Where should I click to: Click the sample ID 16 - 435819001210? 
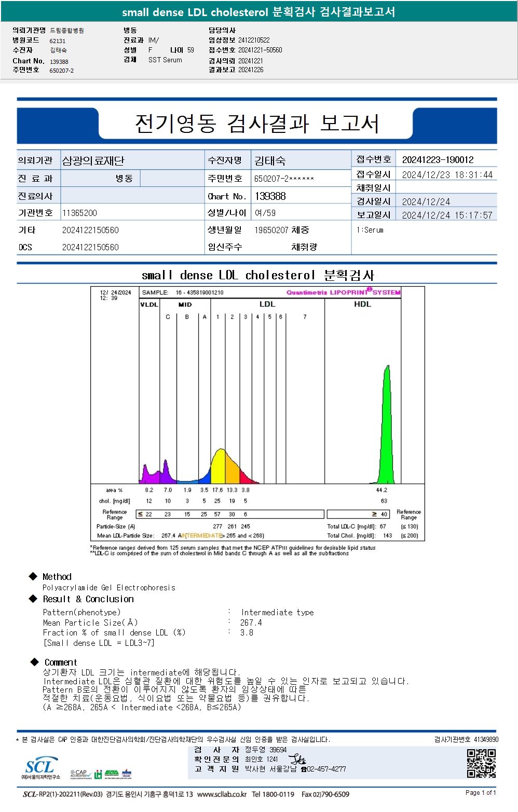[x=199, y=292]
